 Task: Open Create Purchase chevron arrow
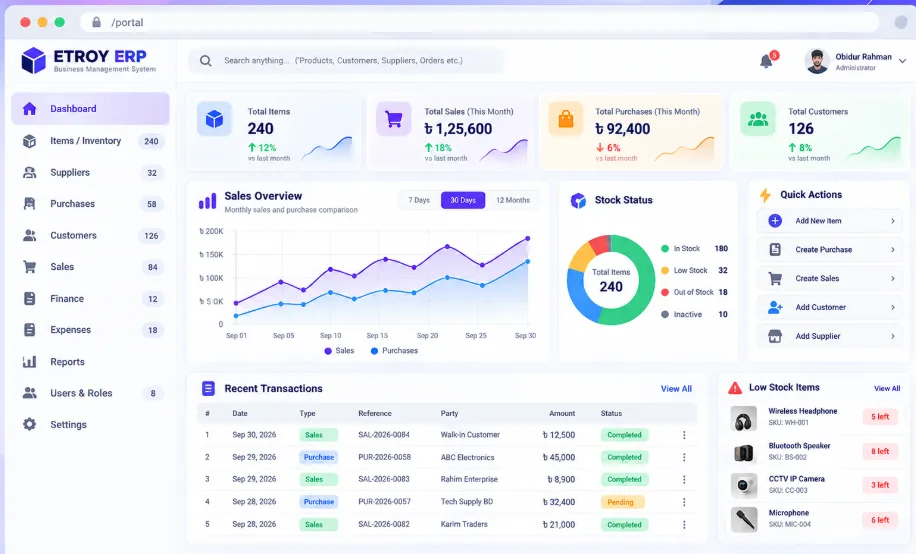tap(893, 250)
